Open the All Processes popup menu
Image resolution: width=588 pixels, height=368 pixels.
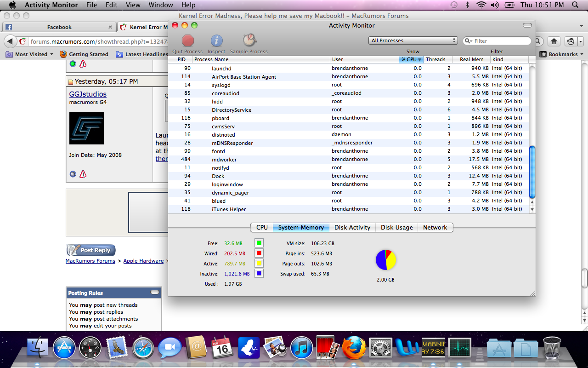click(413, 40)
